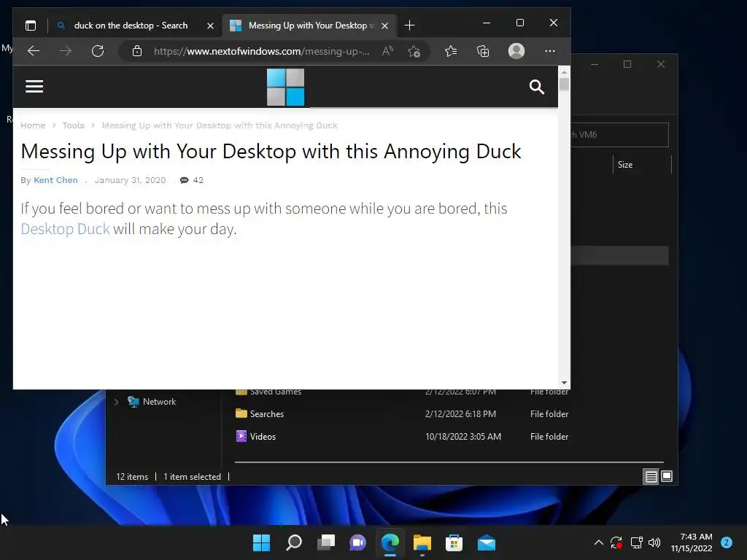Switch File Explorer to large icons view
This screenshot has width=747, height=560.
click(x=667, y=476)
